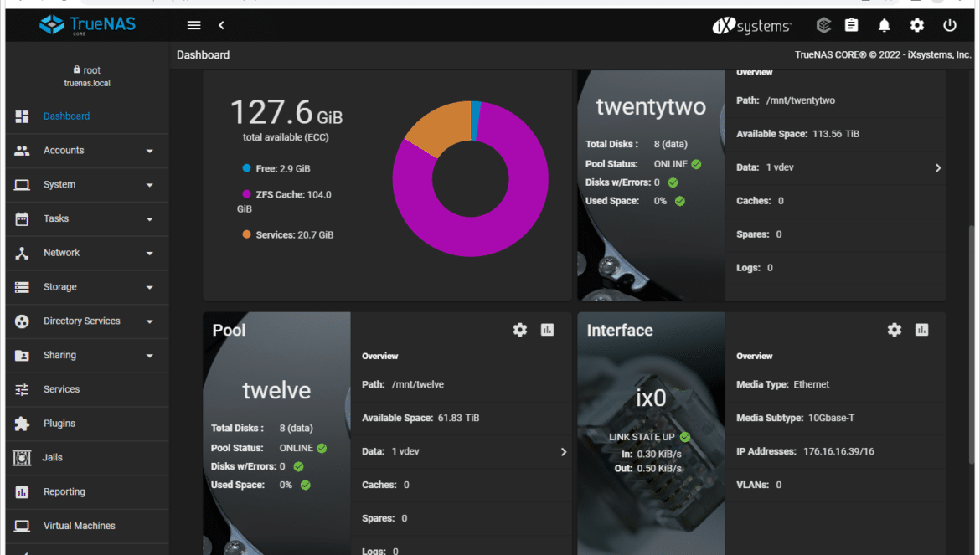Image resolution: width=980 pixels, height=555 pixels.
Task: Click the 61.83 TiB available space value
Action: tap(459, 418)
